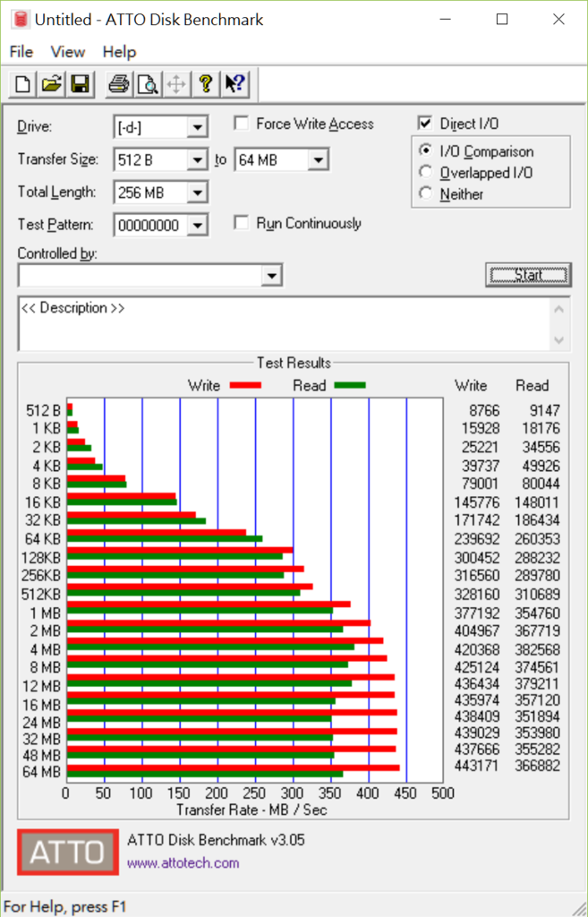Start the benchmark test
588x917 pixels.
528,275
